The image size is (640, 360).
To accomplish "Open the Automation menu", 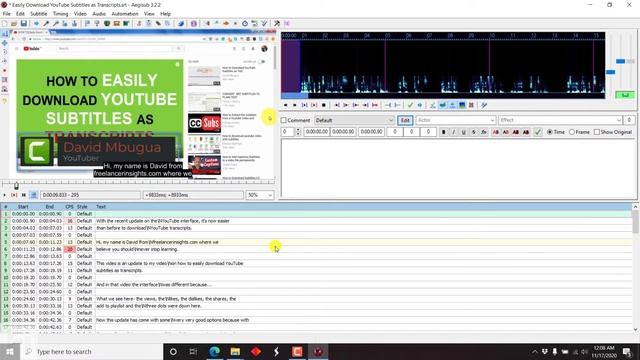I will tap(125, 14).
